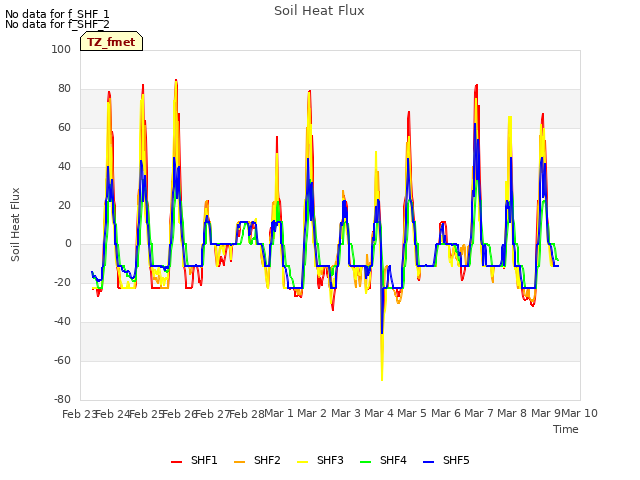The width and height of the screenshot is (640, 480).
Task: Click the 60 y-axis tick label
Action: coord(64,127)
